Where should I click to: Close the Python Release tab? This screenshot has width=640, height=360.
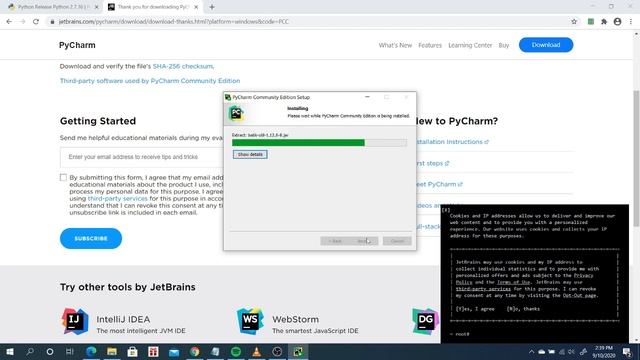96,7
